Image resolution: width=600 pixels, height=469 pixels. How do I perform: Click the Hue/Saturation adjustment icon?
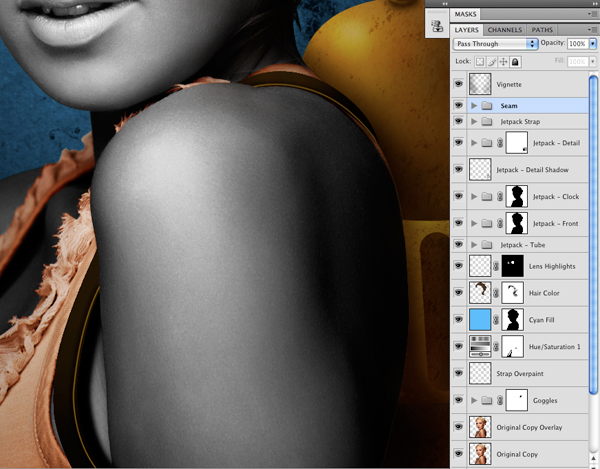tap(480, 346)
